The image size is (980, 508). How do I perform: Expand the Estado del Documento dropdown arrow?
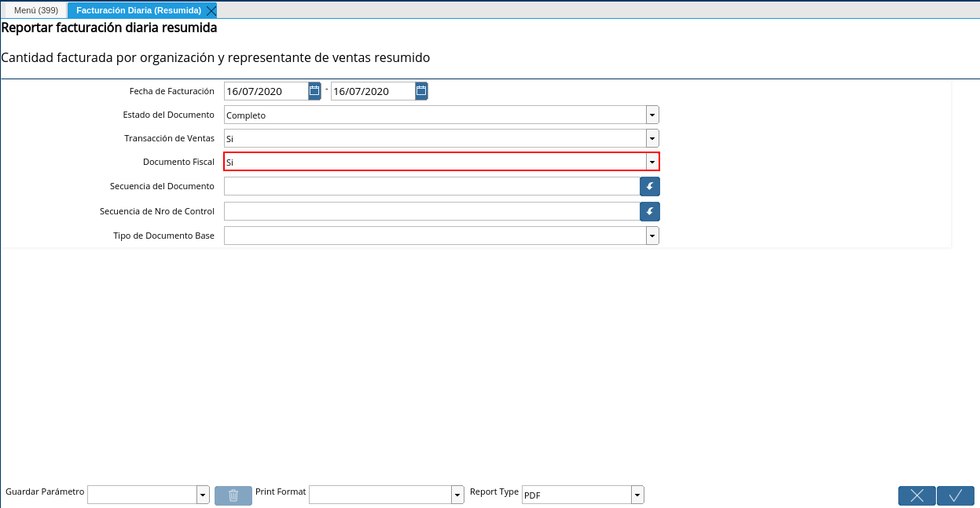point(652,115)
